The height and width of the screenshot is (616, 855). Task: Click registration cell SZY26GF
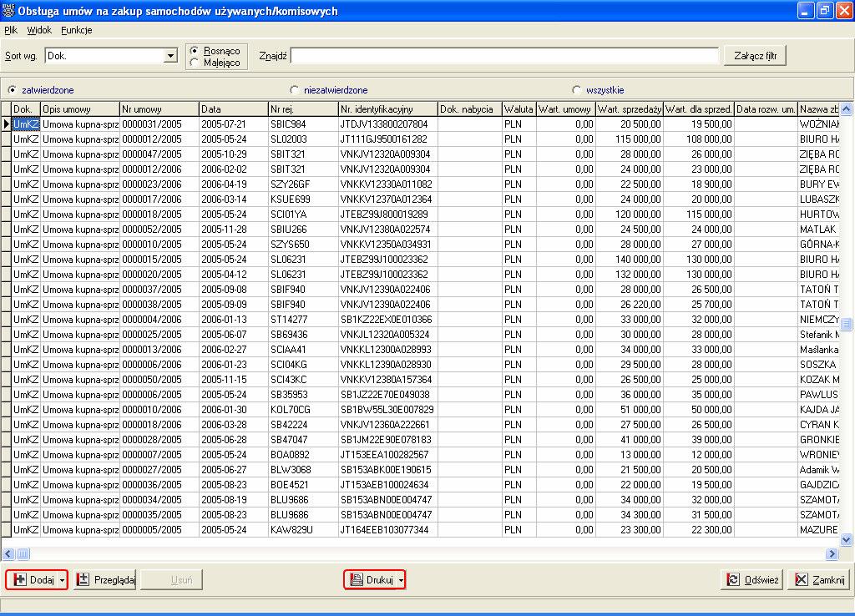tap(304, 184)
